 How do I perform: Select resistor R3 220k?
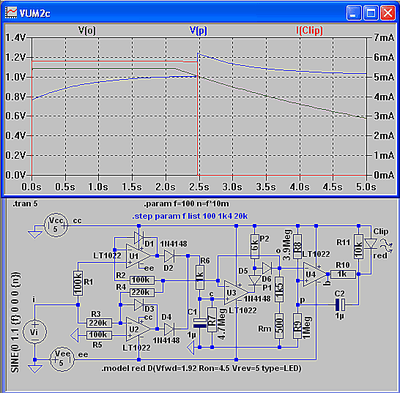tap(98, 323)
